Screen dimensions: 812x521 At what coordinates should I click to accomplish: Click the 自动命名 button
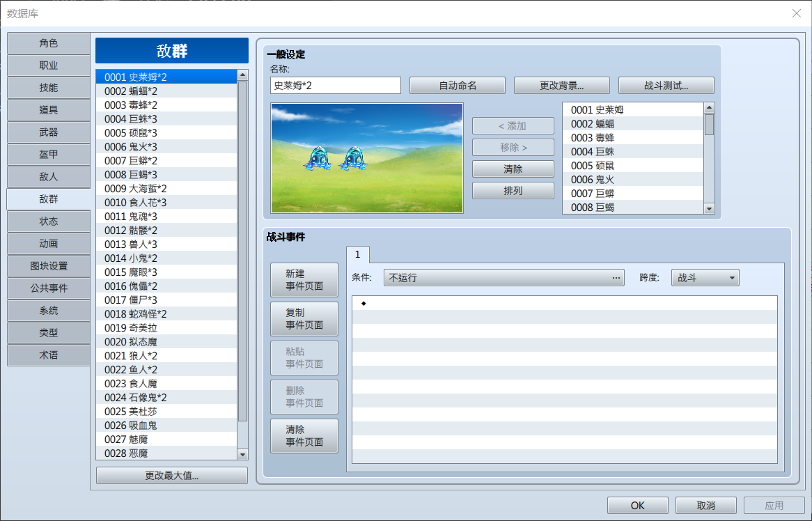pyautogui.click(x=458, y=86)
